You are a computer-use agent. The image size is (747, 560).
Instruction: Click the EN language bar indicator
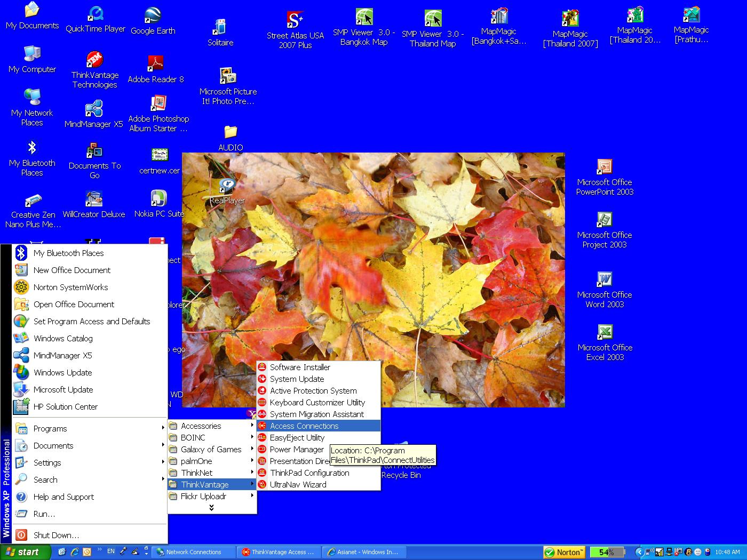(111, 551)
